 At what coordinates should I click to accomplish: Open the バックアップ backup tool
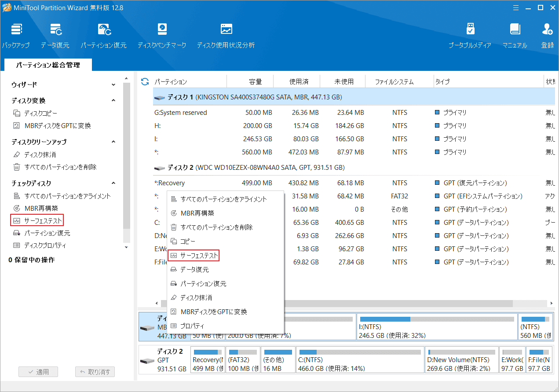pyautogui.click(x=16, y=36)
